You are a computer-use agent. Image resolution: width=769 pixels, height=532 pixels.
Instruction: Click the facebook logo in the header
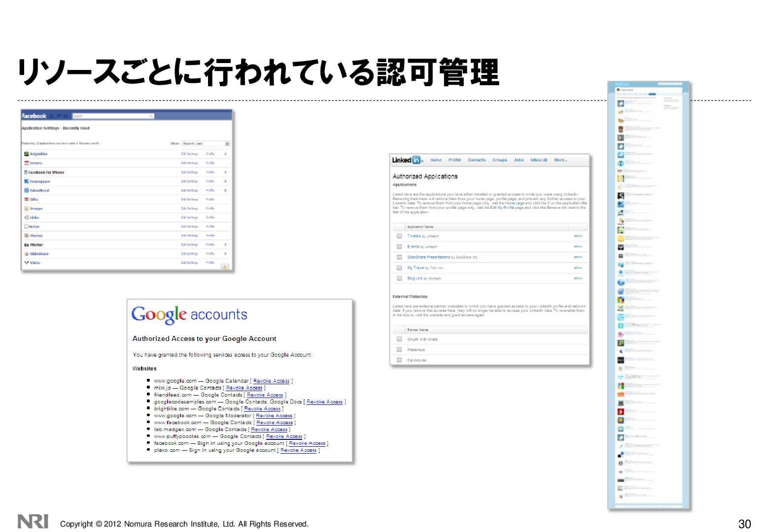pyautogui.click(x=34, y=116)
